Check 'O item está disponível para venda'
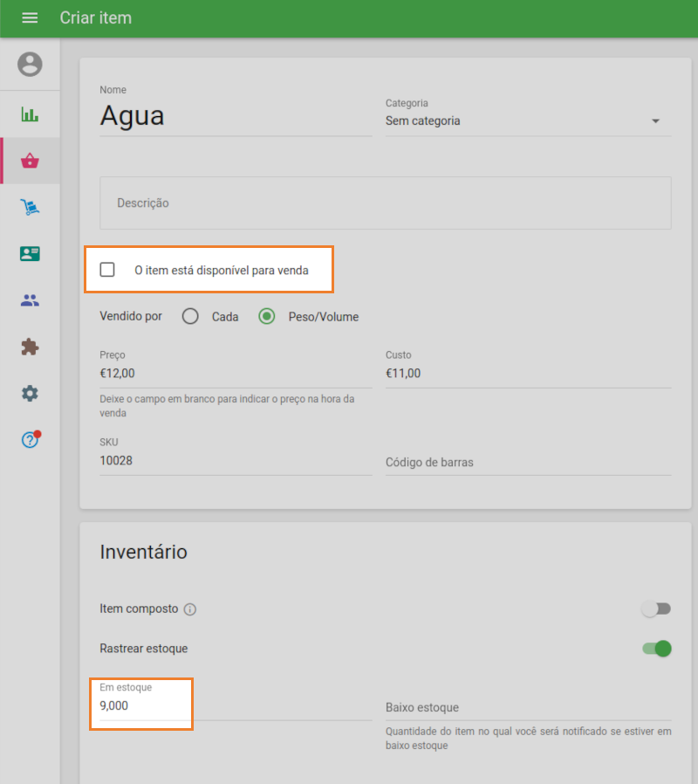The width and height of the screenshot is (698, 784). pos(107,269)
